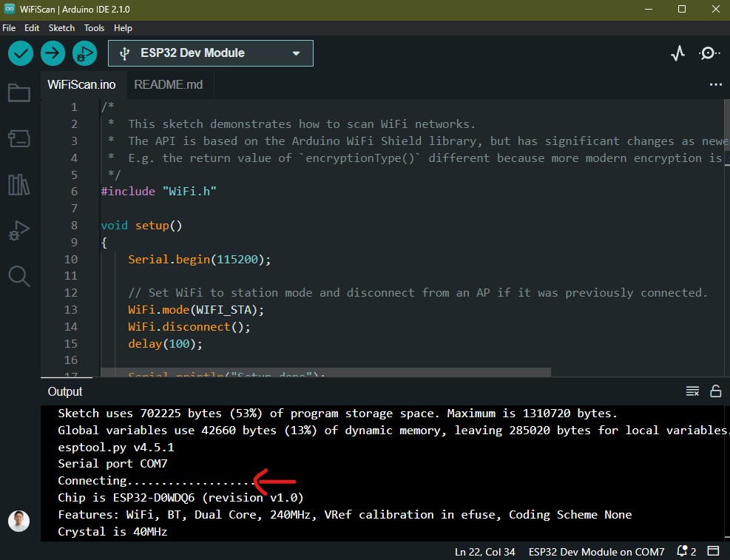Screen dimensions: 730x560
Task: Click the 'Chip is ESP32-D0WDQ6' output line
Action: (180, 498)
